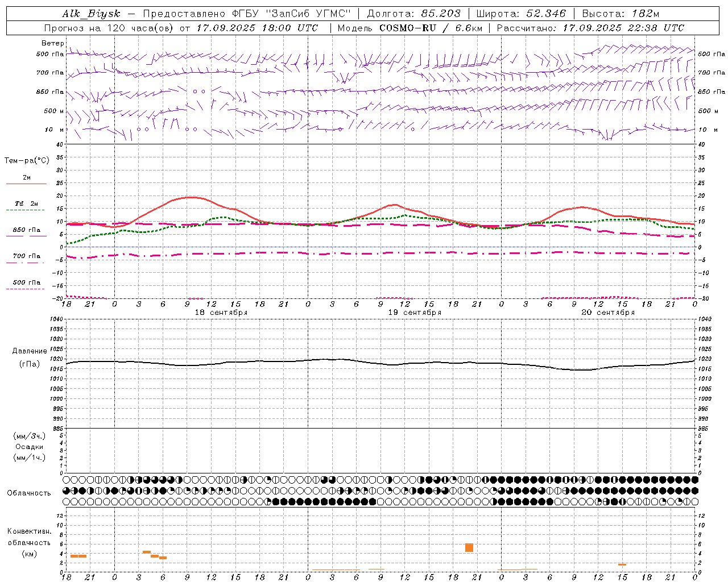Screen dimensions: 728x582
Task: Click the (км) unit under convective cloud label
Action: click(x=30, y=554)
